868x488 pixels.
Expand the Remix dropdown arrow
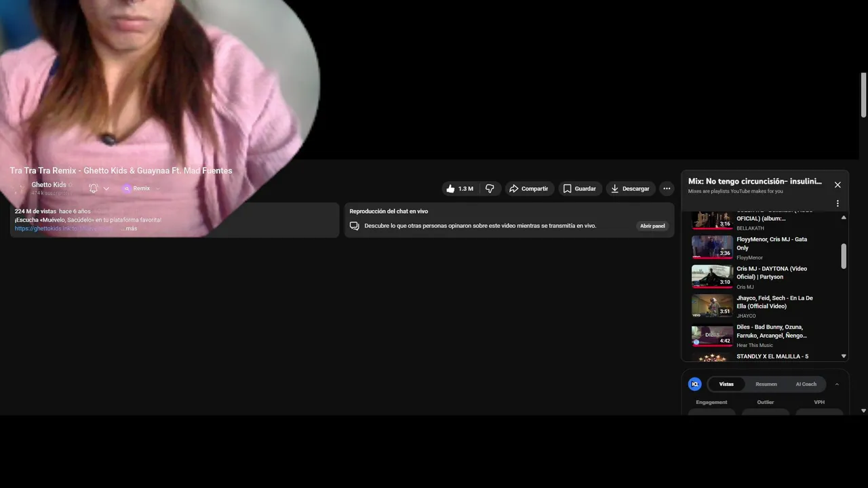158,188
